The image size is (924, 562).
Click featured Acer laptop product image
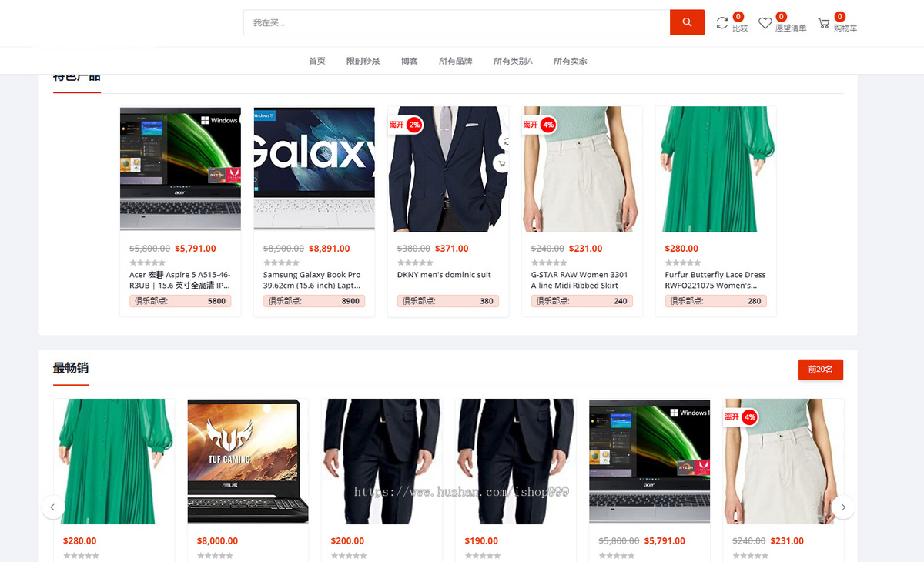coord(180,169)
